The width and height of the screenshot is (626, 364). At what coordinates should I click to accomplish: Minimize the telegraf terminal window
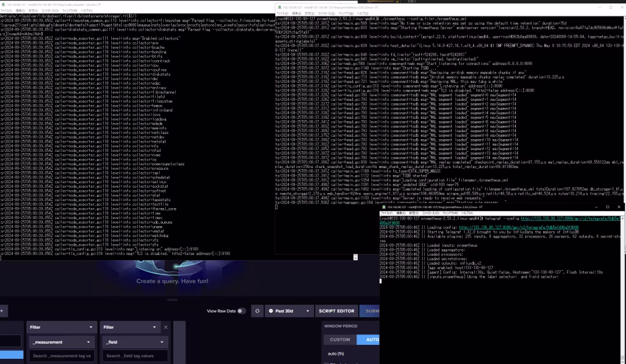[x=596, y=207]
